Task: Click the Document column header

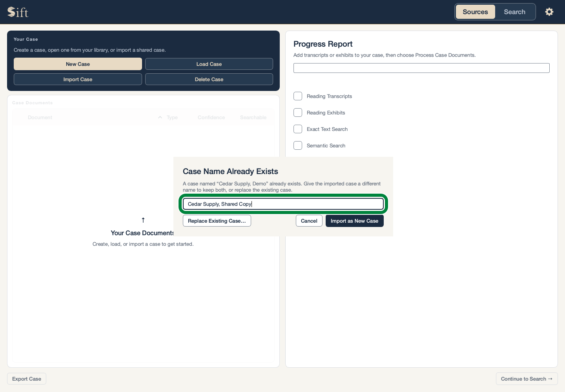Action: click(x=40, y=117)
